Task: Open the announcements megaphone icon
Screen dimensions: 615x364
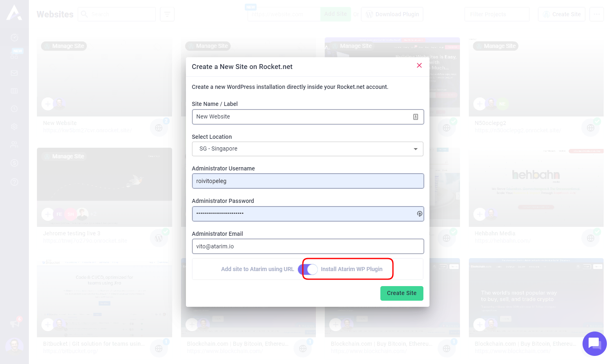Action: click(x=15, y=323)
